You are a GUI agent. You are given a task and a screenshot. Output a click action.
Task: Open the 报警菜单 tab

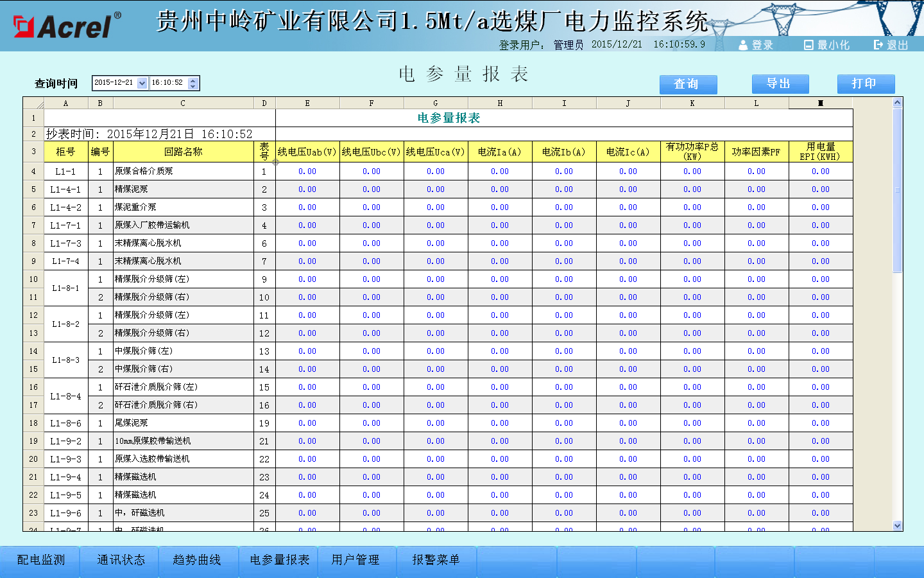[x=436, y=560]
